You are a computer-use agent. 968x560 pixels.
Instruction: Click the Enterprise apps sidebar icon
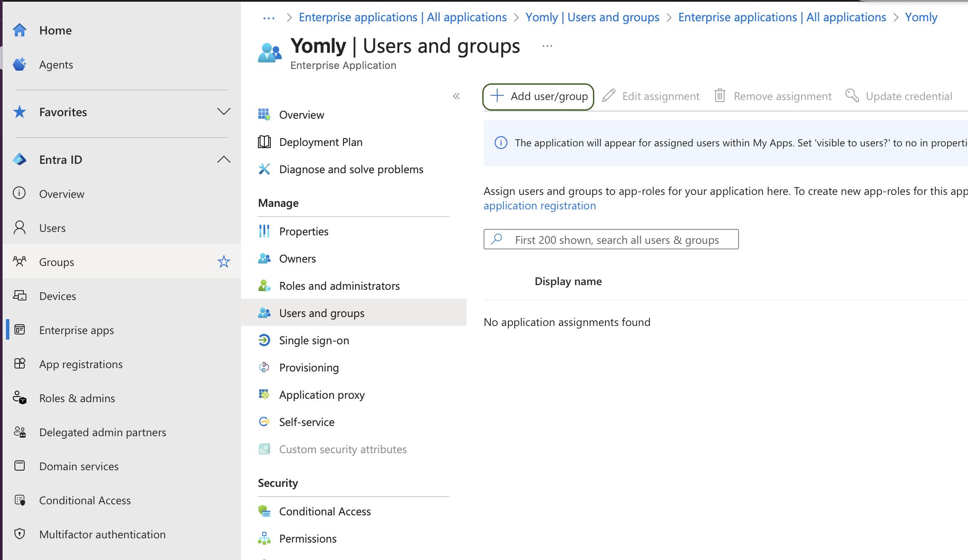(20, 330)
